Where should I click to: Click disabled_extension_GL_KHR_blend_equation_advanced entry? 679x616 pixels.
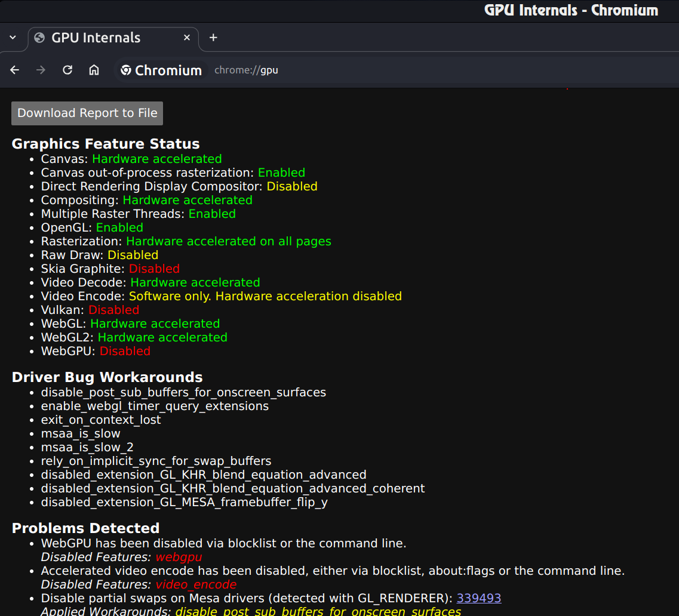pos(204,475)
